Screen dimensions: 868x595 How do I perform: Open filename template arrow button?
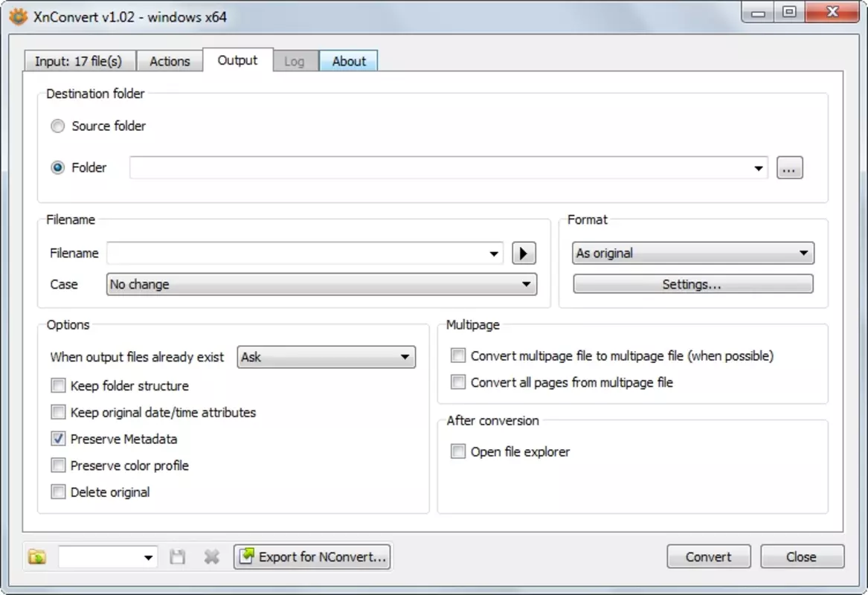pos(524,254)
